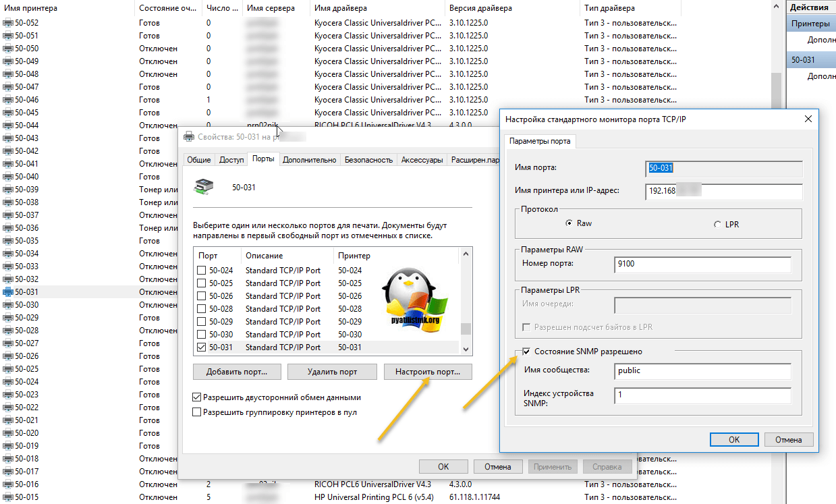Image resolution: width=836 pixels, height=504 pixels.
Task: Toggle bidirectional data exchange checkbox
Action: pos(197,397)
